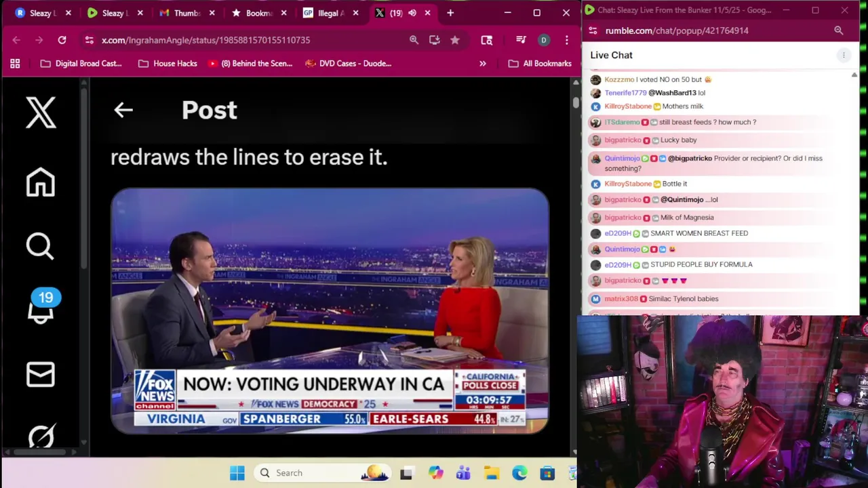
Task: Click the rumble.com chat popup URL
Action: [677, 30]
